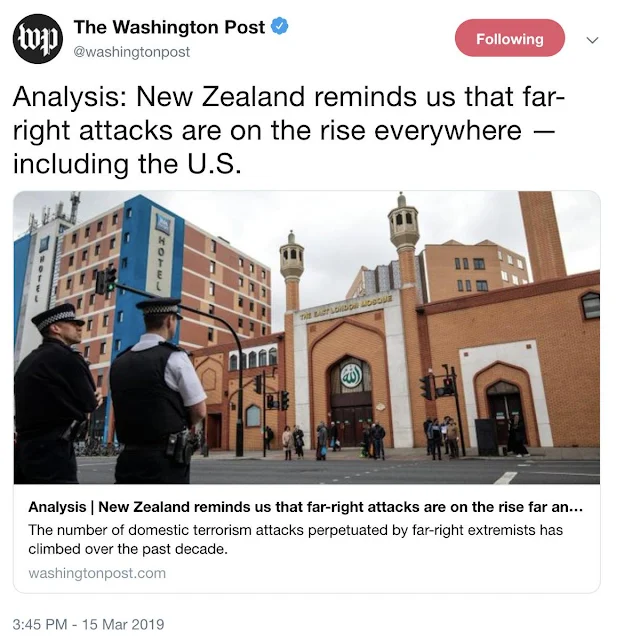The image size is (624, 640).
Task: Follow the washingtonpost.com domain link
Action: tap(97, 573)
